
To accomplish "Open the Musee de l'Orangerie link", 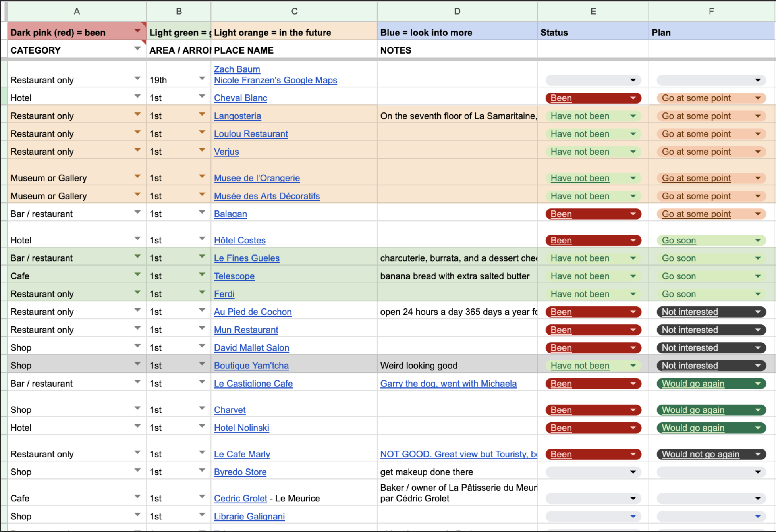I will point(257,178).
